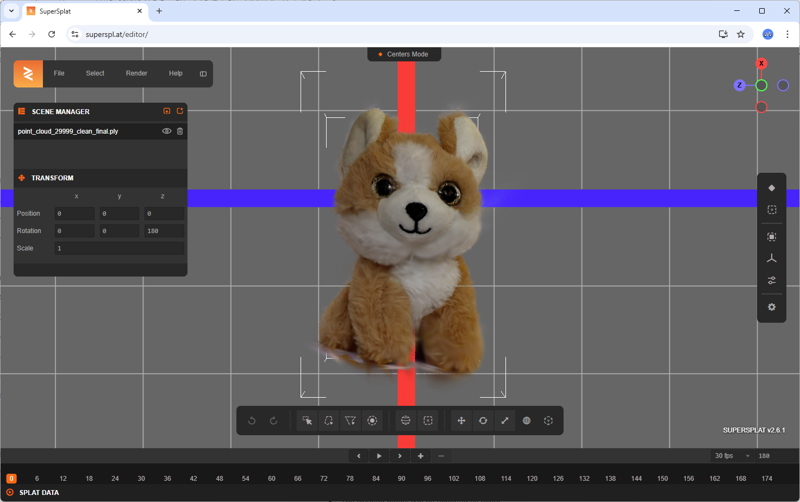This screenshot has height=502, width=800.
Task: Open the Render menu
Action: (x=136, y=73)
